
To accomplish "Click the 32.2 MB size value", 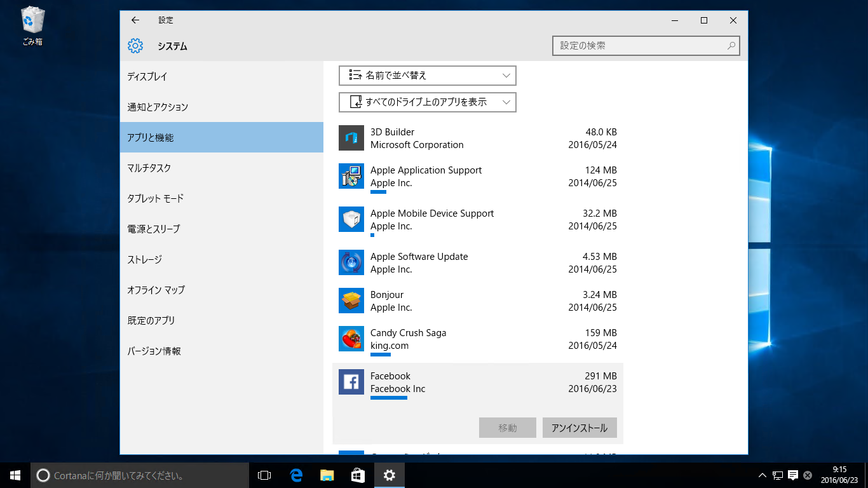I will [x=599, y=213].
